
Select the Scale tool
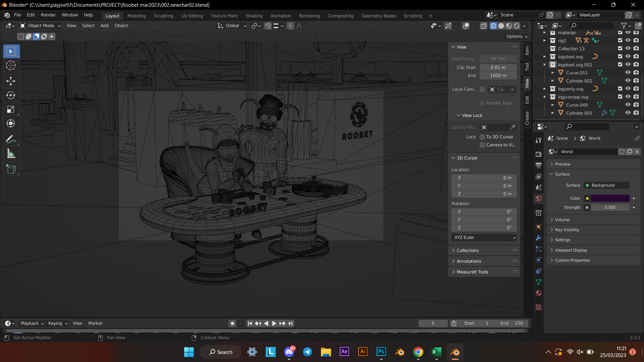[11, 109]
